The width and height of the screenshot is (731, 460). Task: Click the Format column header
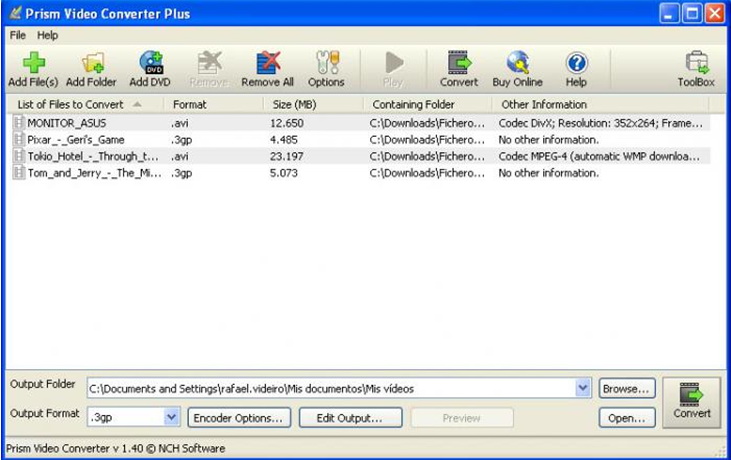point(214,104)
